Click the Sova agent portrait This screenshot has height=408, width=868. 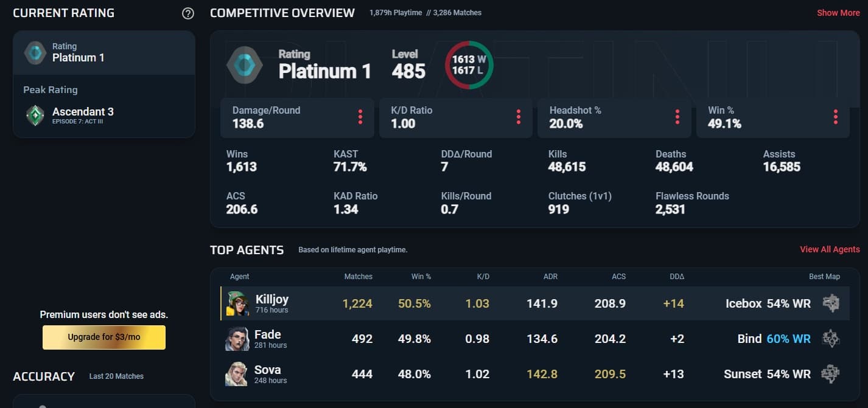tap(237, 374)
